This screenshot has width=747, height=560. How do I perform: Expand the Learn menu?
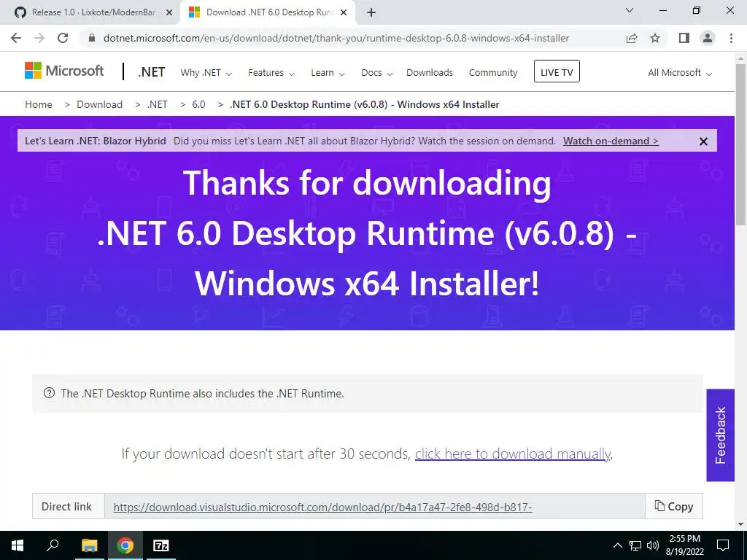pos(328,73)
